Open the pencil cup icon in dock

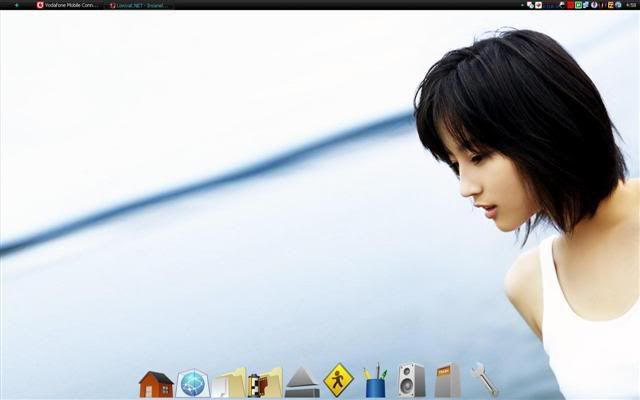375,382
